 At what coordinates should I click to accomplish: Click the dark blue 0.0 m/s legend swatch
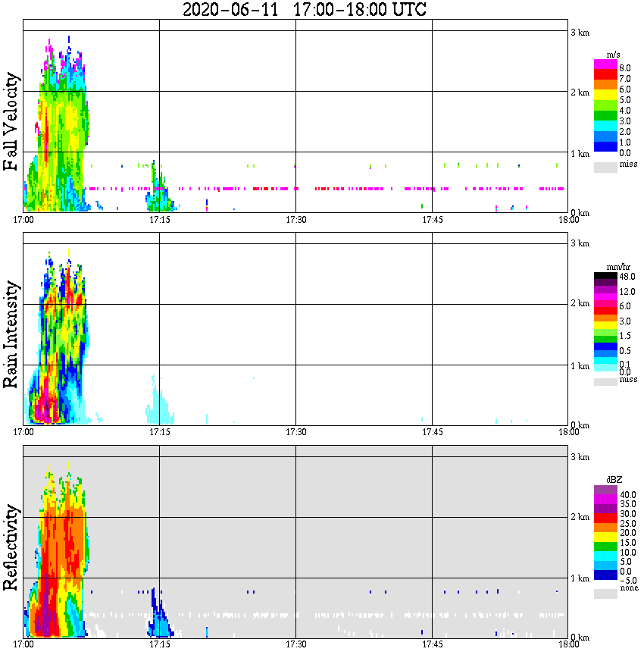point(605,146)
